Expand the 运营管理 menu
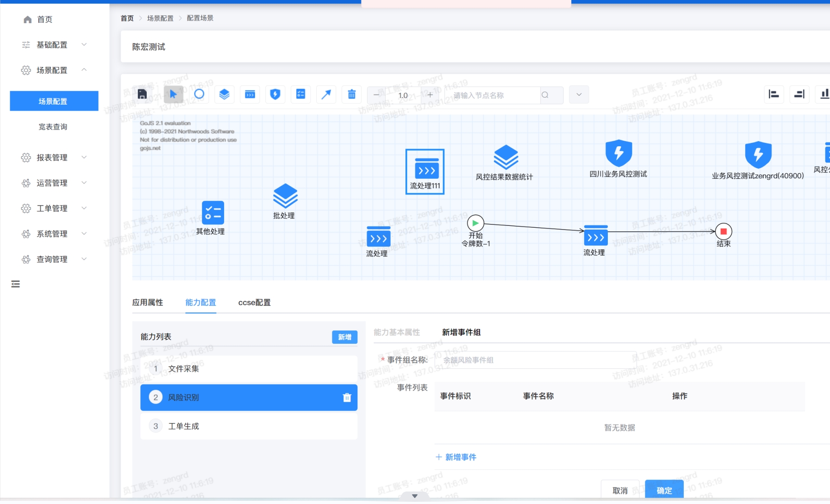 click(55, 183)
